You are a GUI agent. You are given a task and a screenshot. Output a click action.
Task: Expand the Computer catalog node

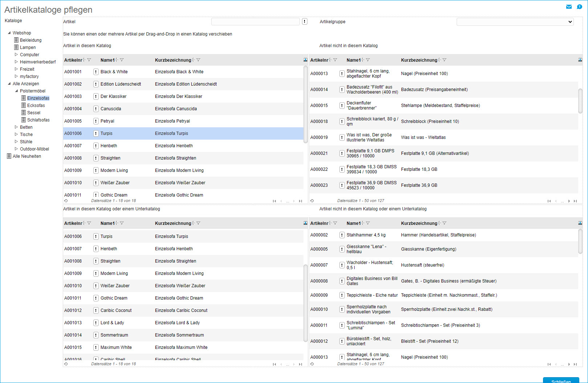pyautogui.click(x=16, y=55)
